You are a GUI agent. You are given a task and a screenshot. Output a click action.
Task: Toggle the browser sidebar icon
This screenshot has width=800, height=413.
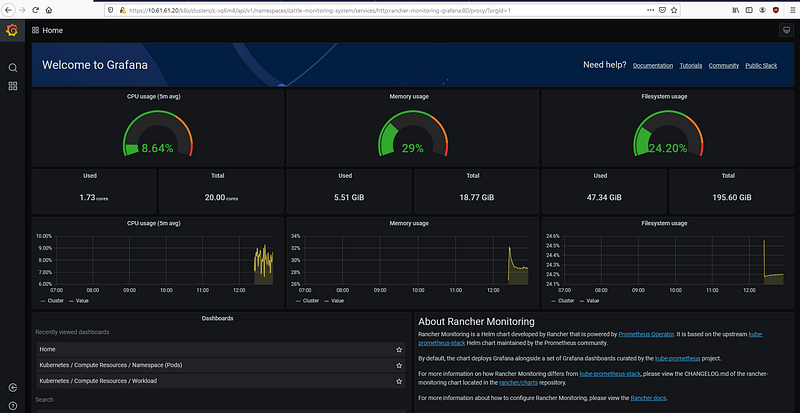(749, 10)
